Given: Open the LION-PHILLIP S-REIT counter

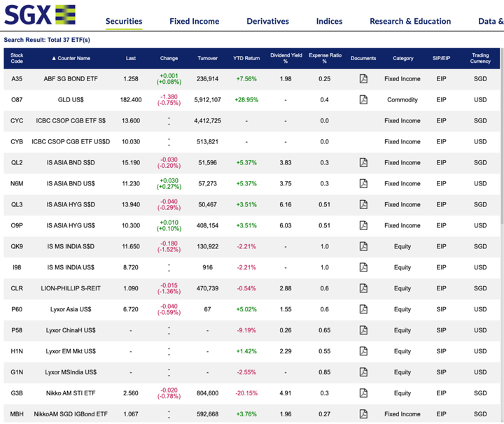Looking at the screenshot, I should pyautogui.click(x=71, y=288).
